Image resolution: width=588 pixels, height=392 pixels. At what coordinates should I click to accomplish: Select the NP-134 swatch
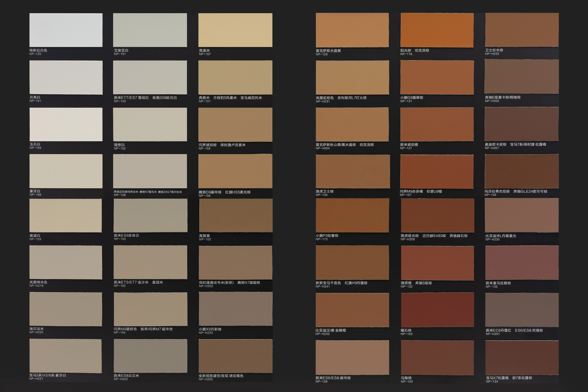pos(522,358)
